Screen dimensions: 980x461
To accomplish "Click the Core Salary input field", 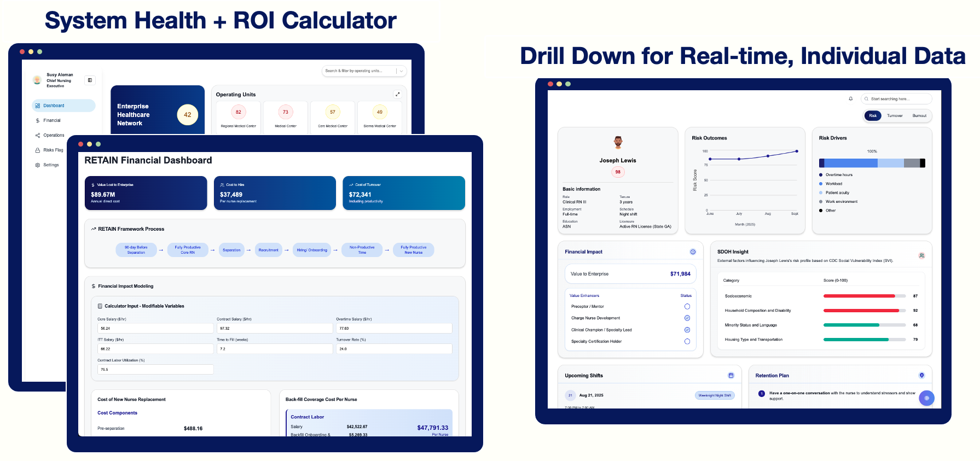I will [x=155, y=328].
